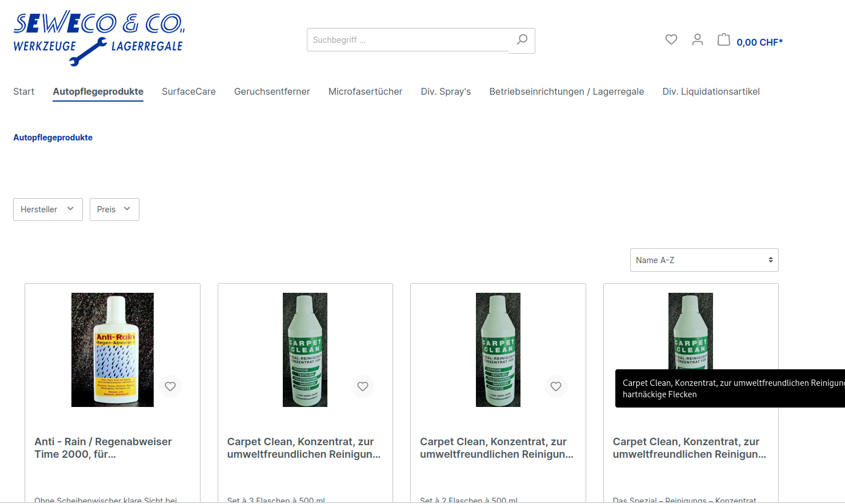Click the SEWECO & CO. logo
The height and width of the screenshot is (504, 845).
tap(99, 38)
